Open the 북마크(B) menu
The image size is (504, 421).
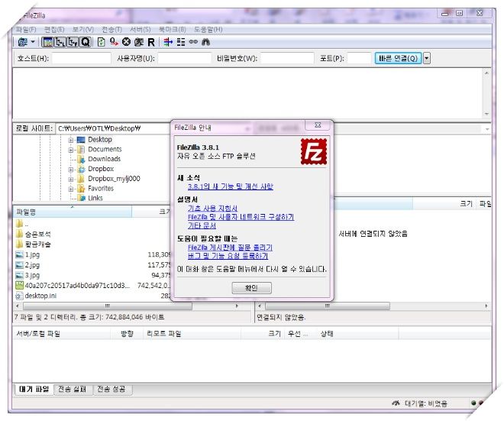point(173,30)
